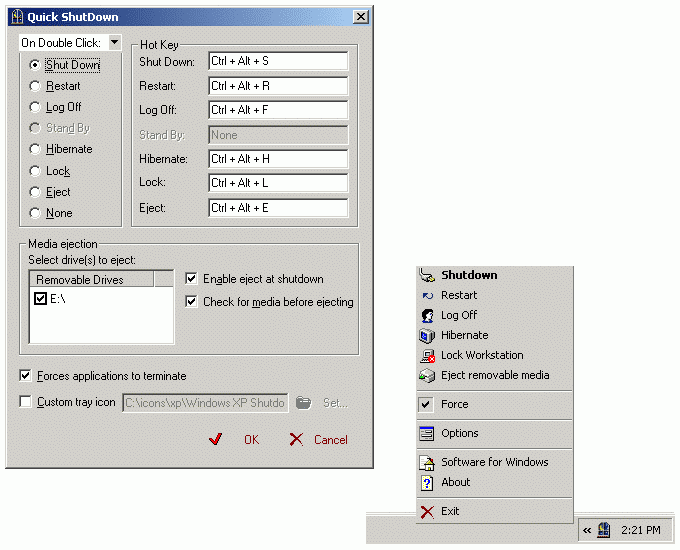Screen dimensions: 680x550
Task: Click the Restart arrow icon in menu
Action: (x=427, y=295)
